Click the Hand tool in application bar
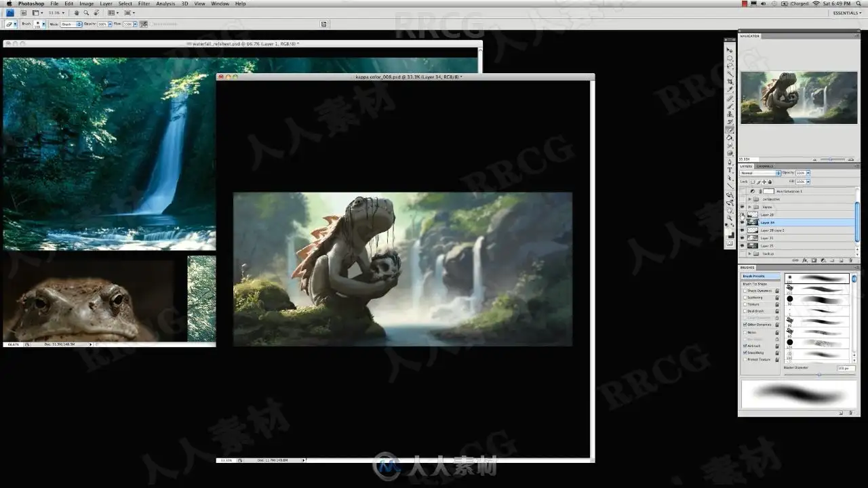Viewport: 868px width, 488px height. point(77,13)
